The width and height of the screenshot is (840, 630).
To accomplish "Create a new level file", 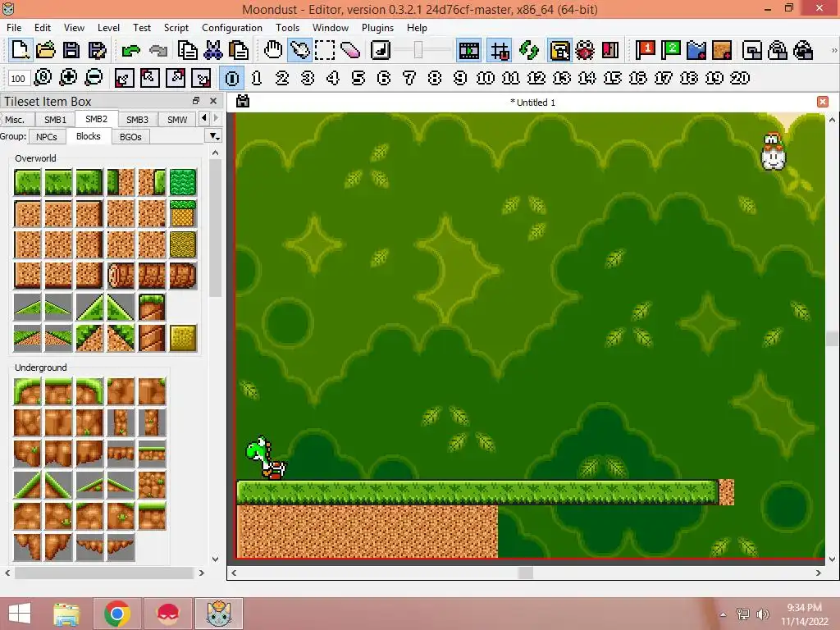I will 21,50.
